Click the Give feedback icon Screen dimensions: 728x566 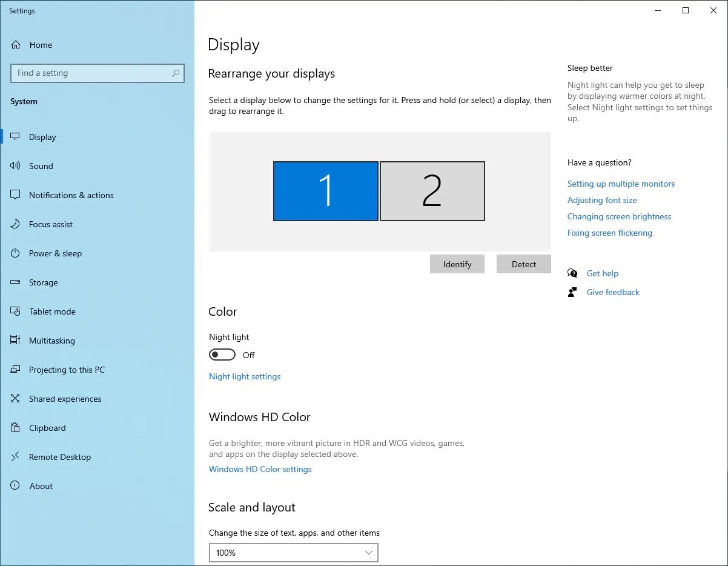coord(572,292)
